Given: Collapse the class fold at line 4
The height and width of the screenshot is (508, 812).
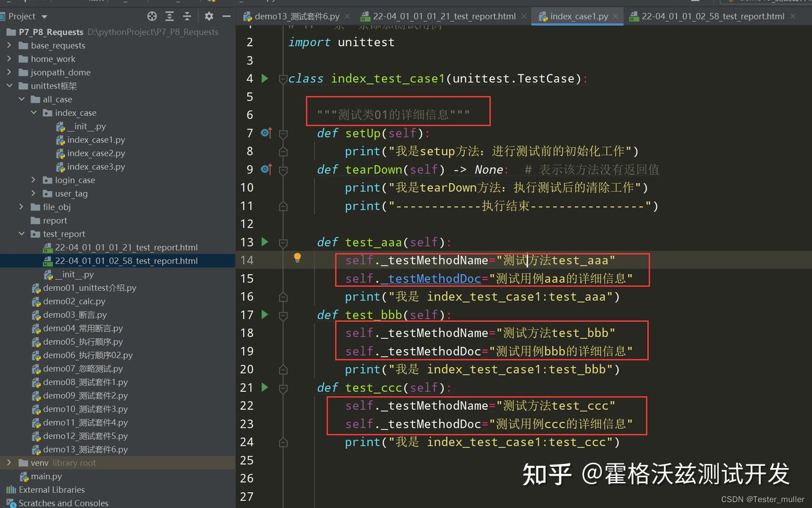Looking at the screenshot, I should click(283, 78).
